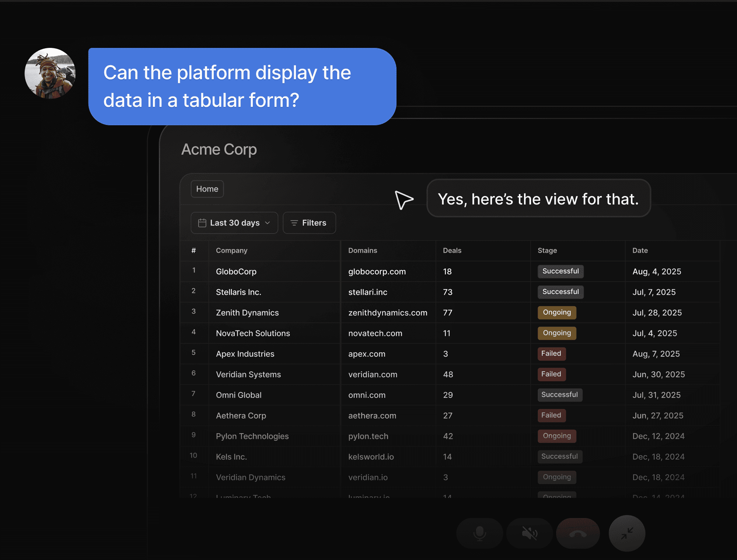Click the Ongoing badge for Zenith Dynamics
This screenshot has height=560, width=737.
coord(556,312)
